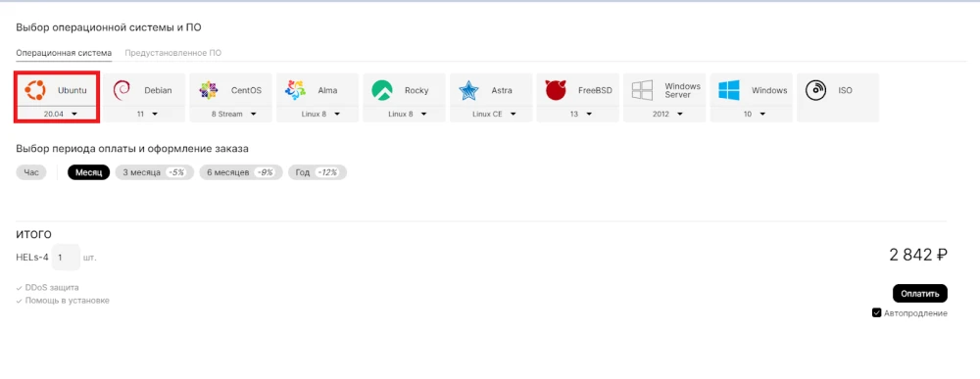Select the Astra Linux star icon
The width and height of the screenshot is (980, 379).
468,90
